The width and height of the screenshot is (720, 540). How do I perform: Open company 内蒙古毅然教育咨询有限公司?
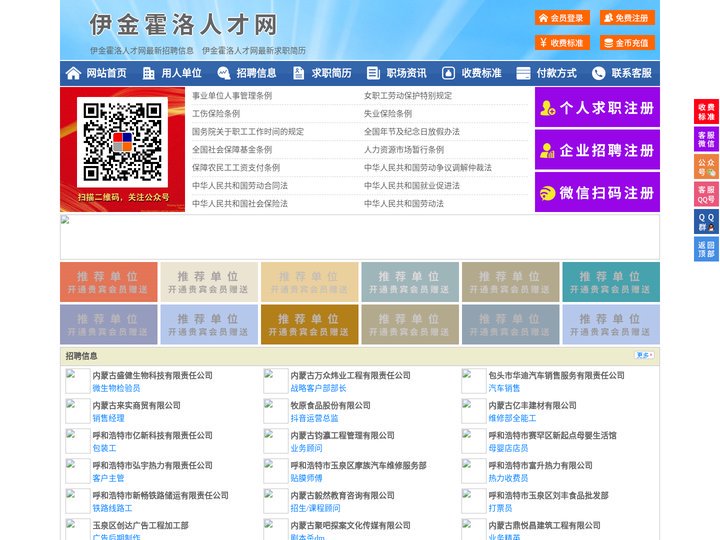[343, 495]
